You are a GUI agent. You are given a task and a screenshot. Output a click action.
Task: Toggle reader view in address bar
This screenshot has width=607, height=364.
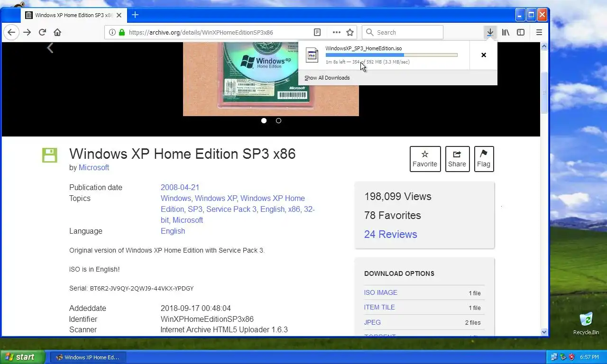(317, 32)
